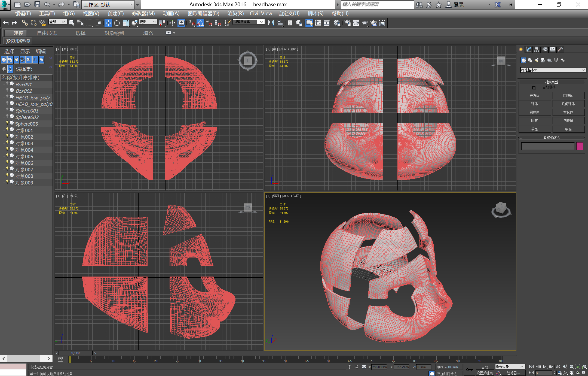This screenshot has height=376, width=588.
Task: Open the 渲染(R) menu
Action: [235, 13]
